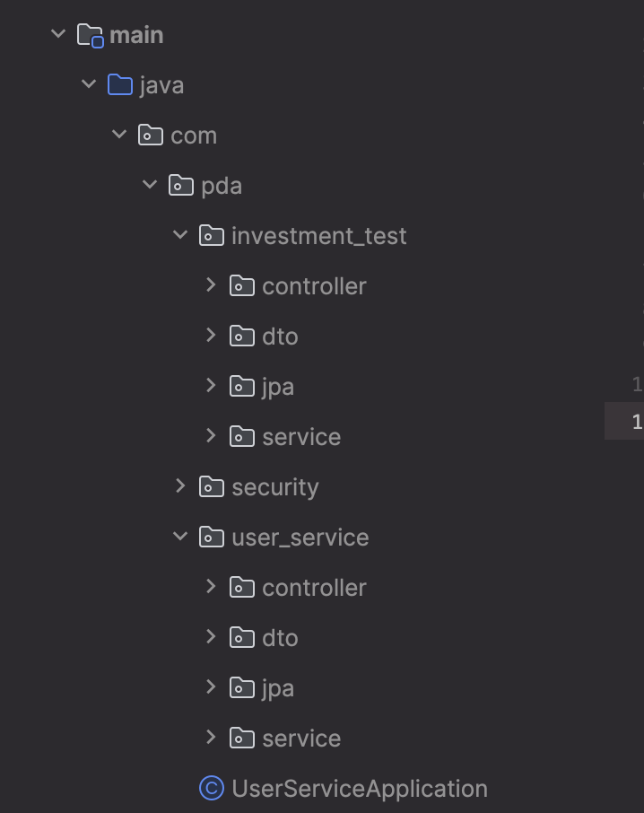Image resolution: width=644 pixels, height=813 pixels.
Task: Click the package icon beside user_service
Action: point(211,537)
